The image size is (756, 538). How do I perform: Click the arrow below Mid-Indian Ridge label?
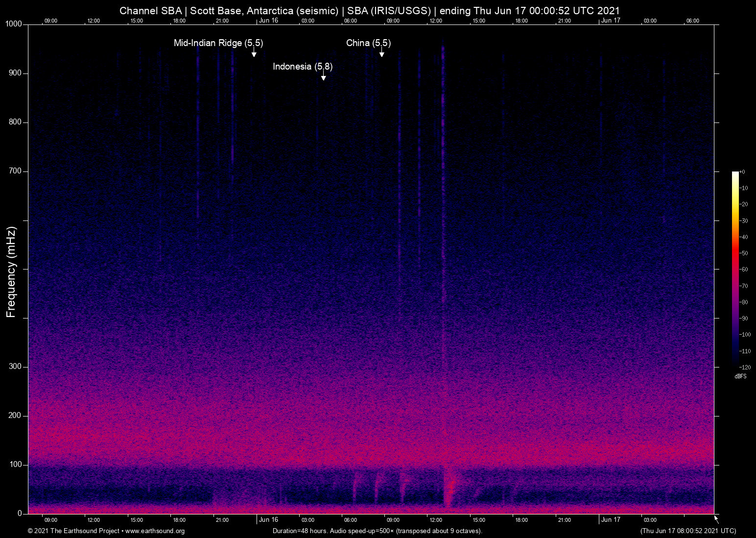[254, 53]
